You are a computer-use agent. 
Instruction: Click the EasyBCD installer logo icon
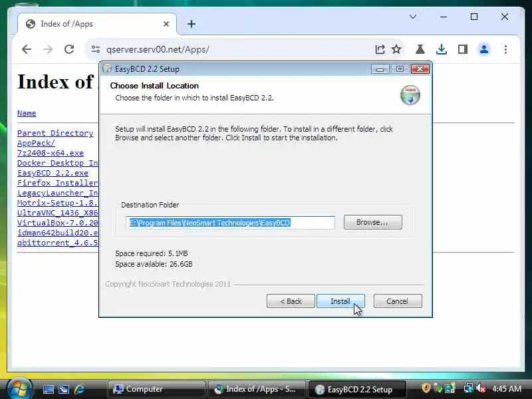click(x=410, y=95)
